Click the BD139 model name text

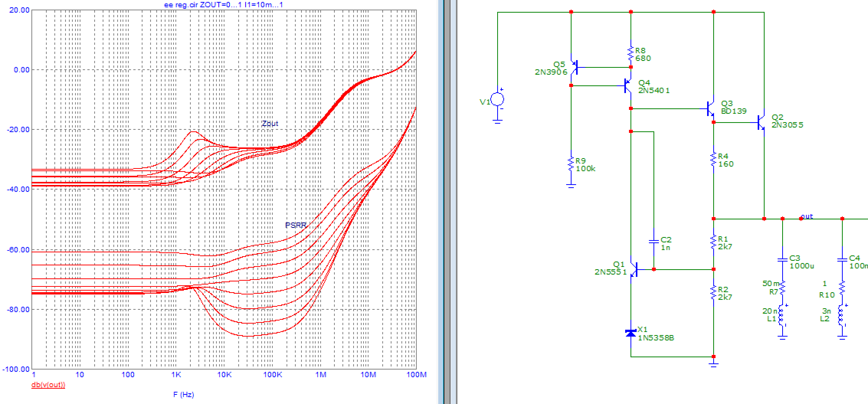click(734, 111)
